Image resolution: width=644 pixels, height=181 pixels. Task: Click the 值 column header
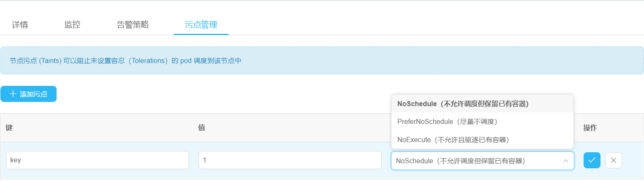201,128
